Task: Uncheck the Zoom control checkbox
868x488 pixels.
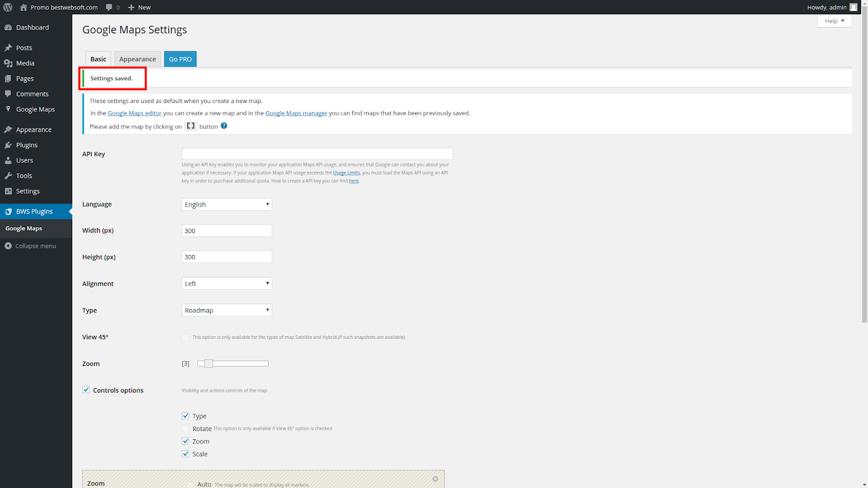Action: point(186,441)
